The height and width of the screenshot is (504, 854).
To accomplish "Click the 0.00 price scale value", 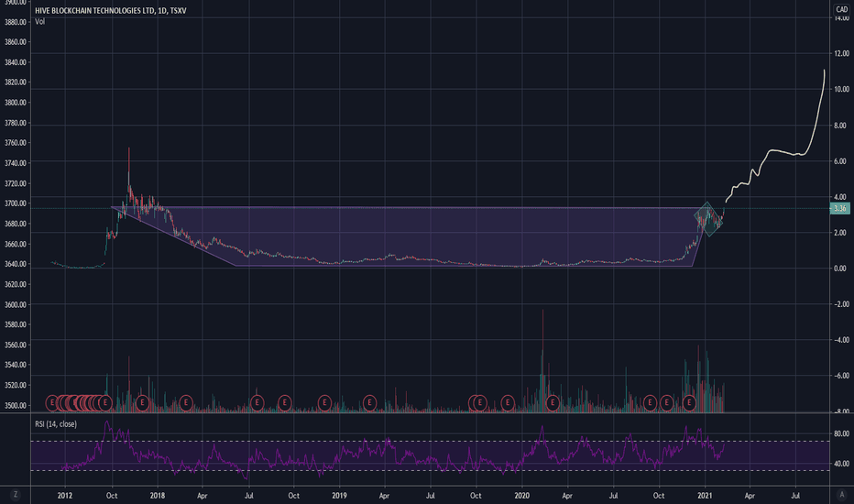I will [840, 268].
